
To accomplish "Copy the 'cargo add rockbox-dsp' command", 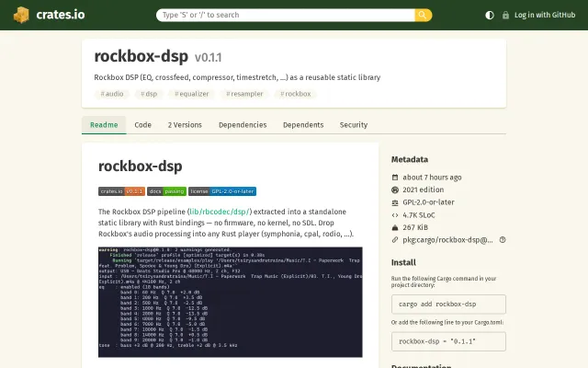I will coord(448,305).
